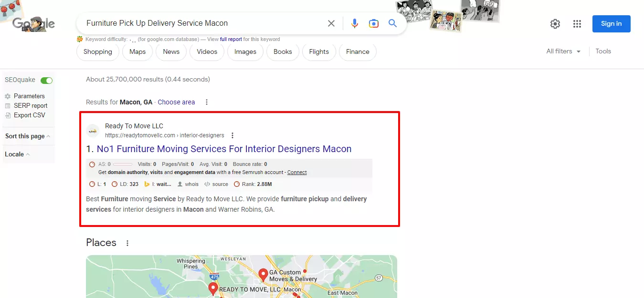Click the whois link

coord(192,184)
